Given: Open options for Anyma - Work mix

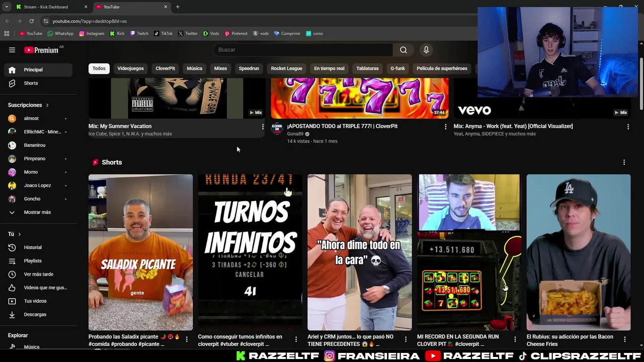Looking at the screenshot, I should [628, 127].
